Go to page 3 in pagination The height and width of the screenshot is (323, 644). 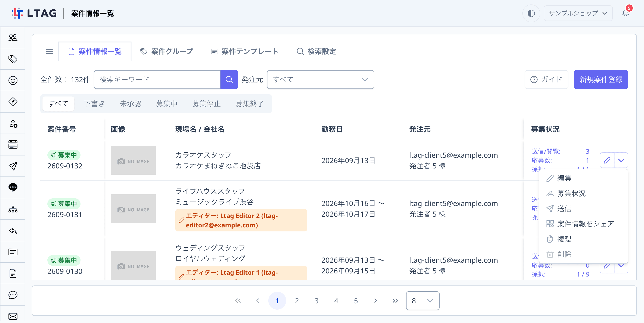[x=316, y=301]
